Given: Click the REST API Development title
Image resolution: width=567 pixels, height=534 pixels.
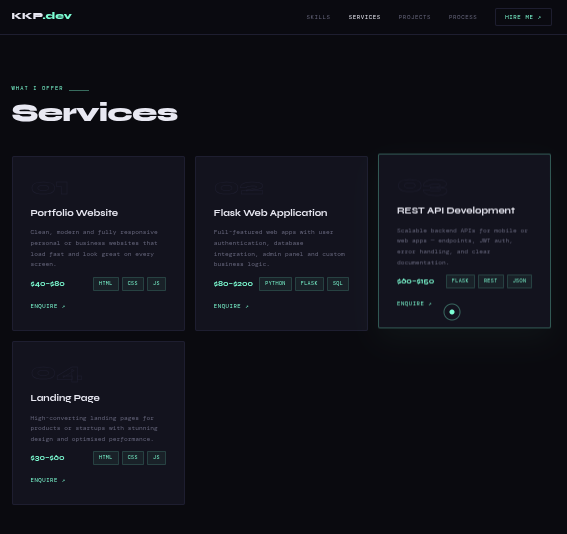Looking at the screenshot, I should click(x=456, y=210).
